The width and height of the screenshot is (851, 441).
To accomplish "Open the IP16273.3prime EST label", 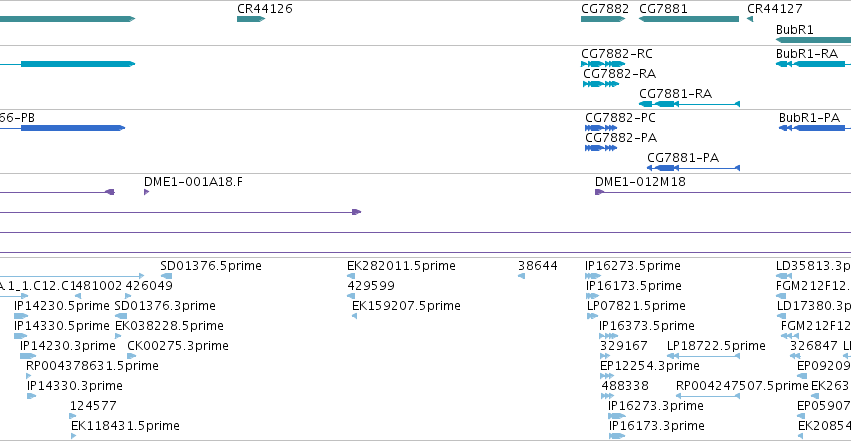I will (x=656, y=406).
